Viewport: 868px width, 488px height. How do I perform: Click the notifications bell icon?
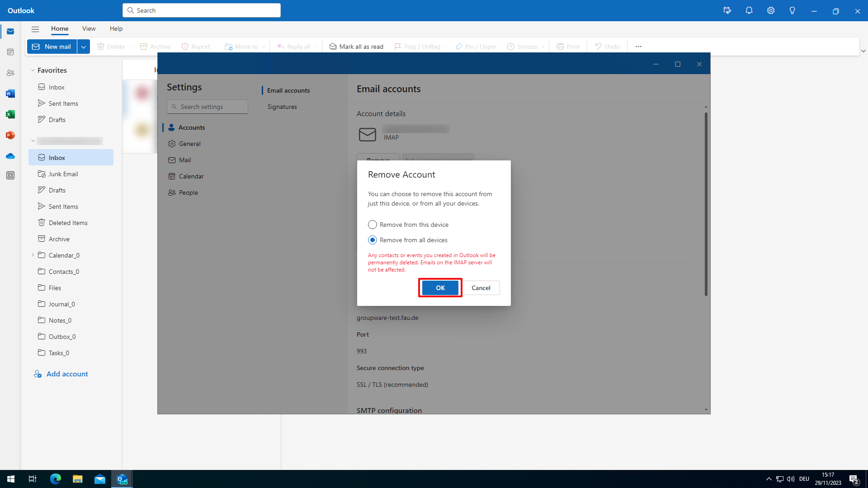coord(749,10)
